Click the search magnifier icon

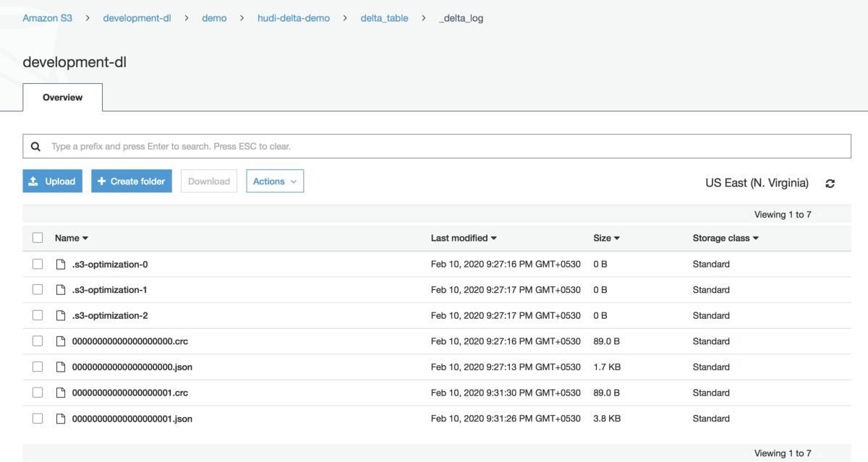pyautogui.click(x=36, y=147)
